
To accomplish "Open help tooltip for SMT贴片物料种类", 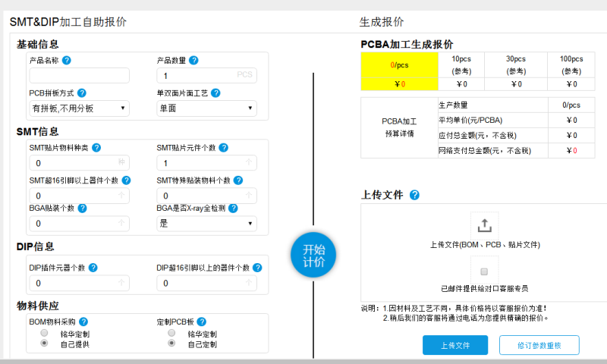I will [96, 148].
